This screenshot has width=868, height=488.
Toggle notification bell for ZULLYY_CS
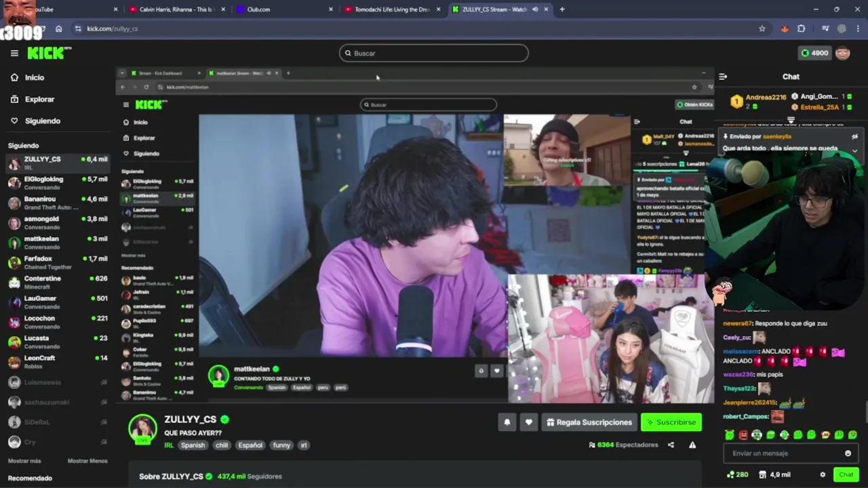click(507, 422)
